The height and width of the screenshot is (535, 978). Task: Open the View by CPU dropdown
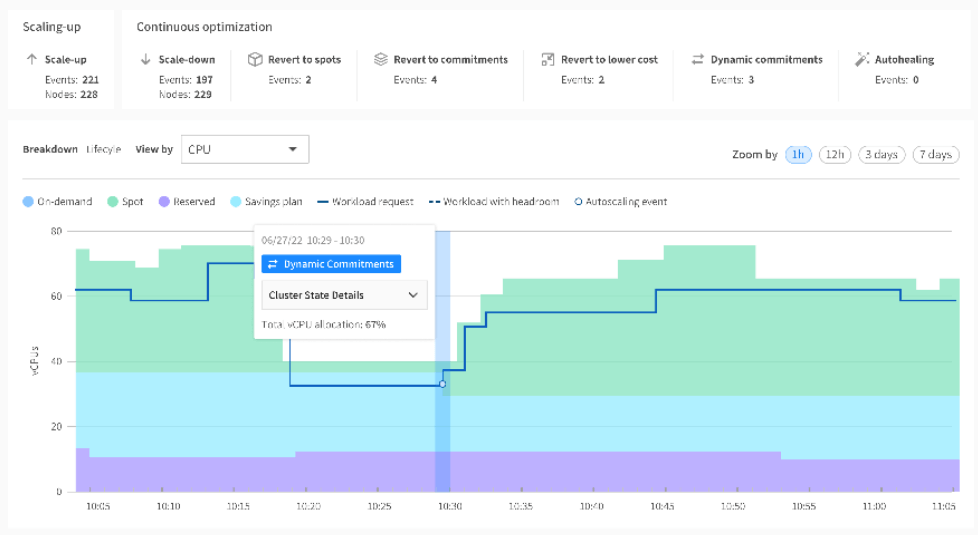tap(244, 150)
